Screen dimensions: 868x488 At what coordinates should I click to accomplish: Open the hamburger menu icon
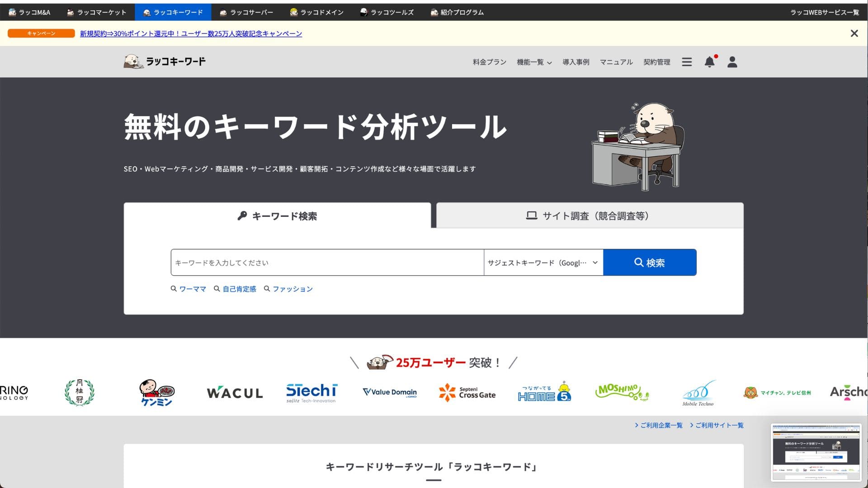coord(687,62)
